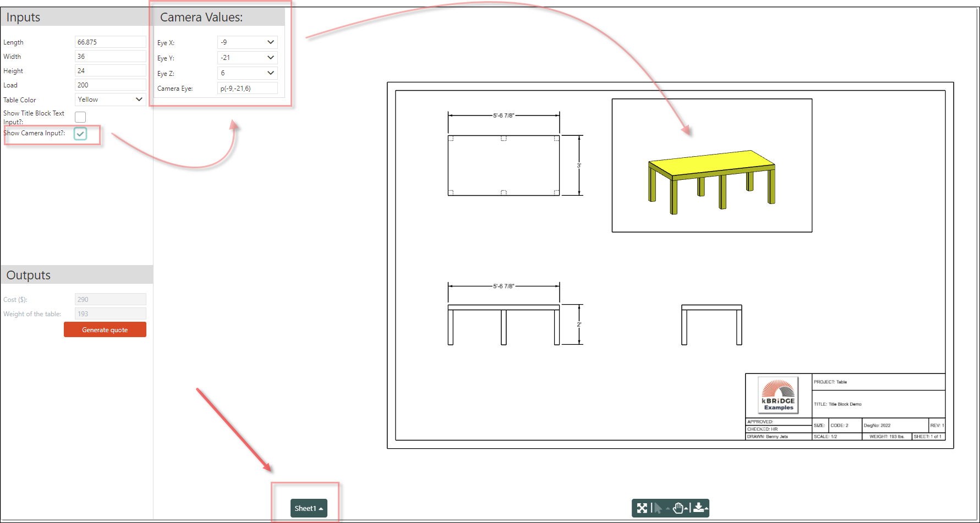Image resolution: width=980 pixels, height=523 pixels.
Task: Open the Eye Y dropdown
Action: click(x=248, y=58)
